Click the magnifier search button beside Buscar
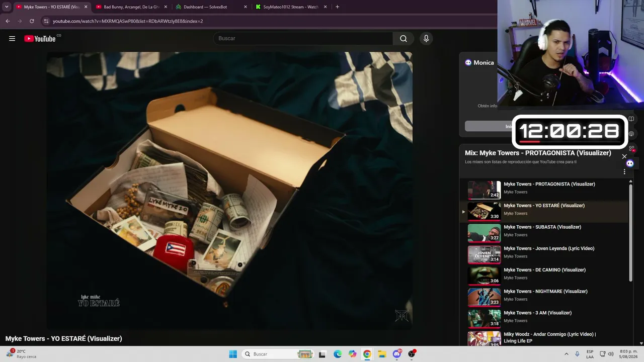The width and height of the screenshot is (644, 362). [404, 39]
